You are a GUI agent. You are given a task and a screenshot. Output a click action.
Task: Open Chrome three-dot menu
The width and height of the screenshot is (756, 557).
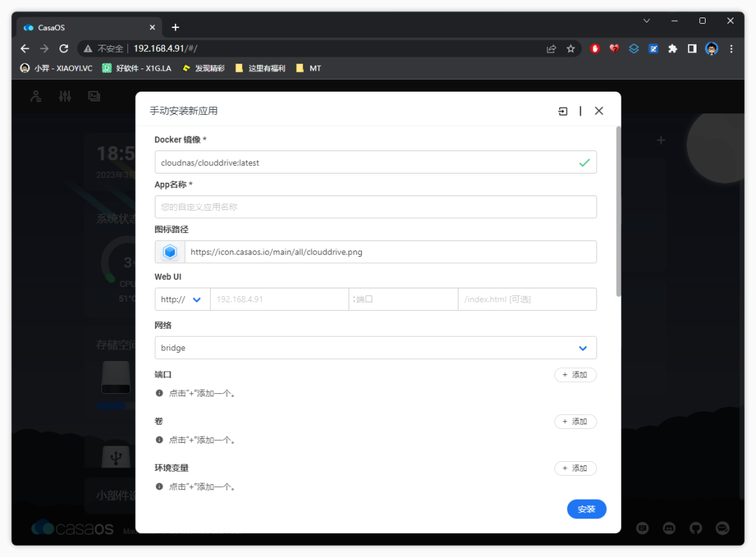[x=731, y=48]
